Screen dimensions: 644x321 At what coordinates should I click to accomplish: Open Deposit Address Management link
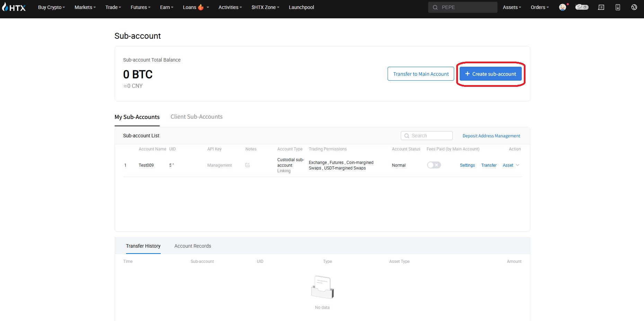491,136
